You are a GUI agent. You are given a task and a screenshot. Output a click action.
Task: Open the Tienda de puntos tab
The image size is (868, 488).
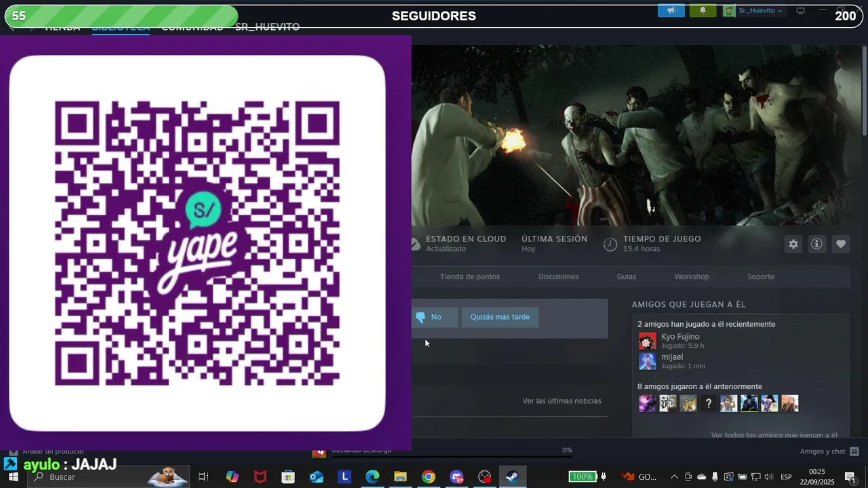tap(470, 277)
